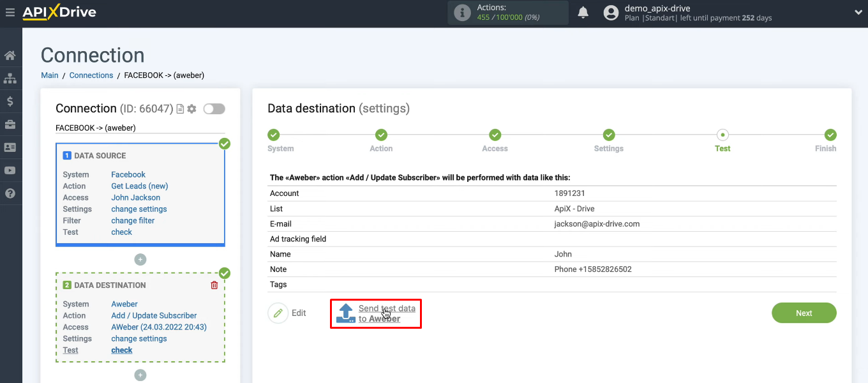Toggle the connection on/off switch

[214, 109]
